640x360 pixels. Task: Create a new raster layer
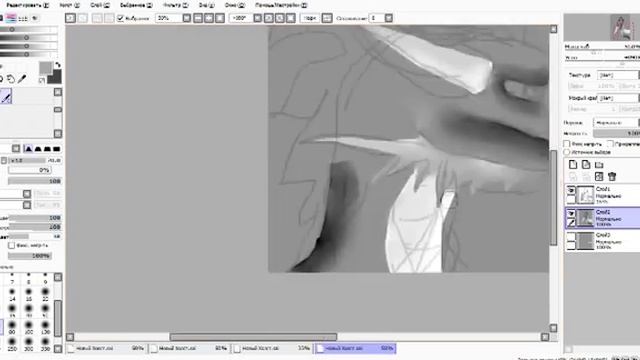click(x=573, y=164)
